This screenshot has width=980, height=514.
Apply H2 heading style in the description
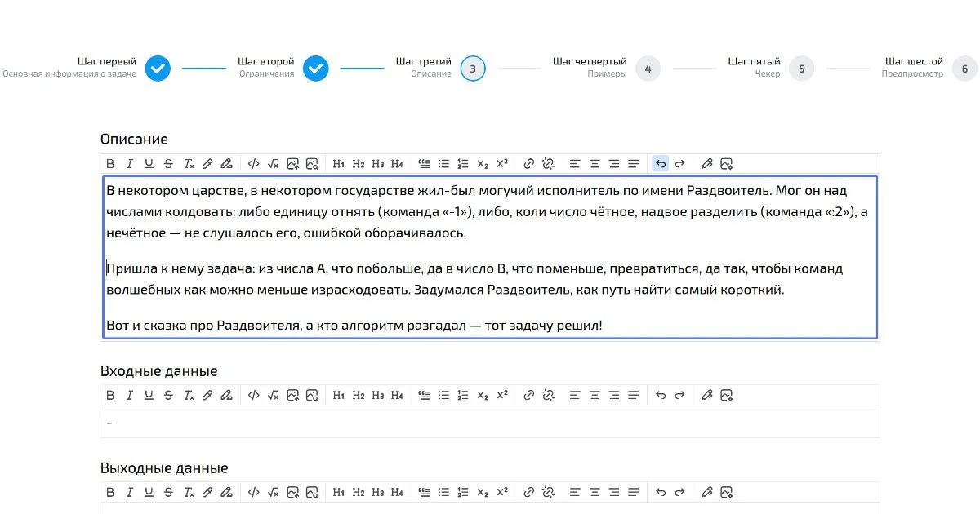[x=359, y=163]
